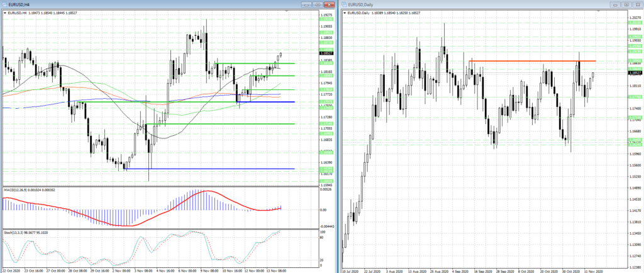Viewport: 644px width, 273px height.
Task: Minimize the EURUSD,H4 chart window
Action: point(306,4)
